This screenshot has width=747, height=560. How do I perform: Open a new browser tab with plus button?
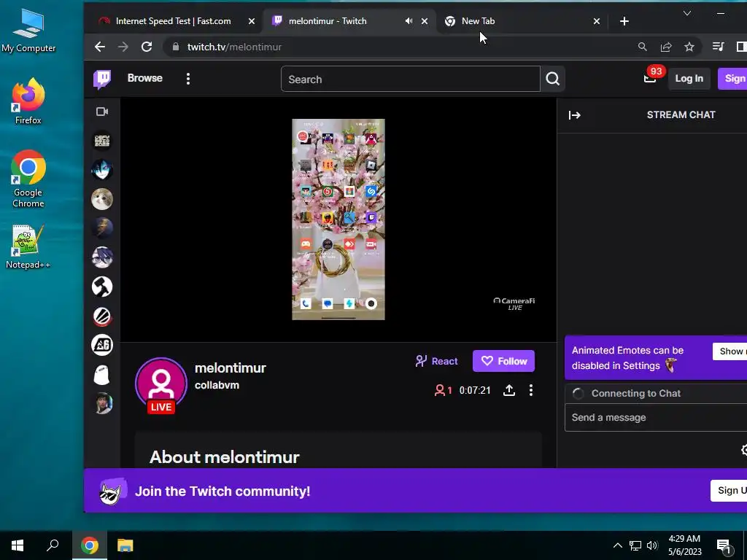pyautogui.click(x=624, y=21)
